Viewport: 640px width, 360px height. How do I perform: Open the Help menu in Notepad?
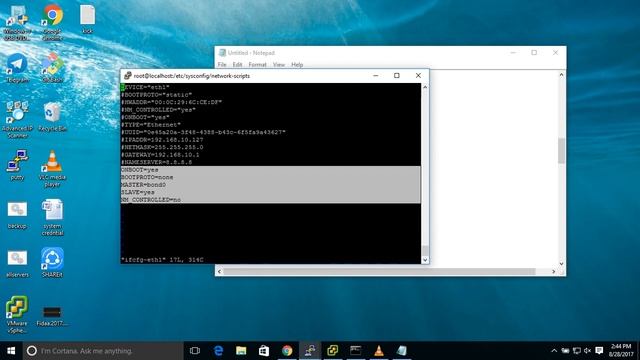(x=297, y=64)
